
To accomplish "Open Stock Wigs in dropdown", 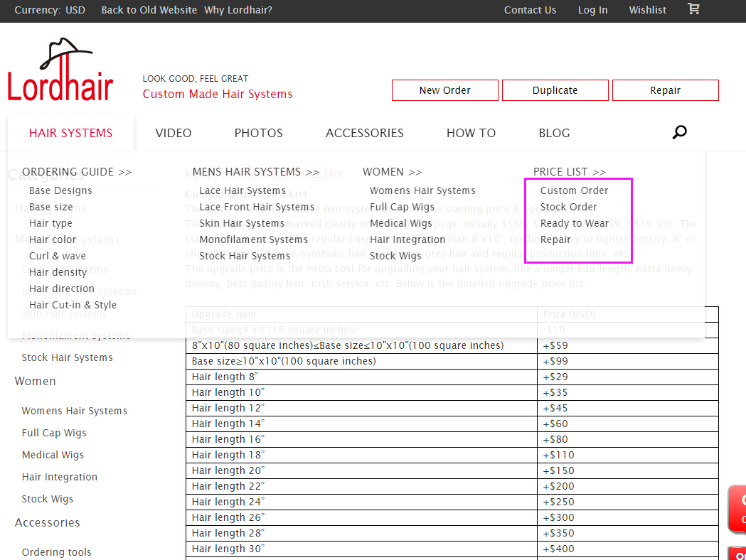I will point(395,256).
